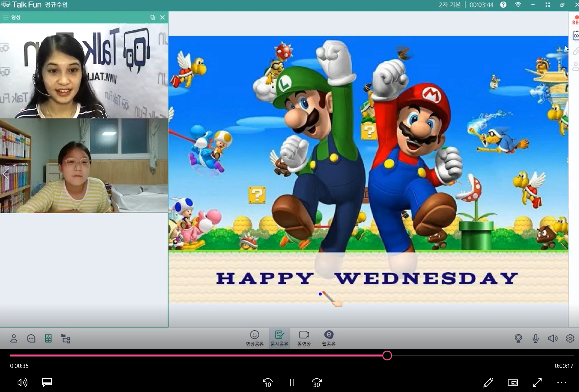579x392 pixels.
Task: Open the folder tree structure icon
Action: click(x=66, y=339)
